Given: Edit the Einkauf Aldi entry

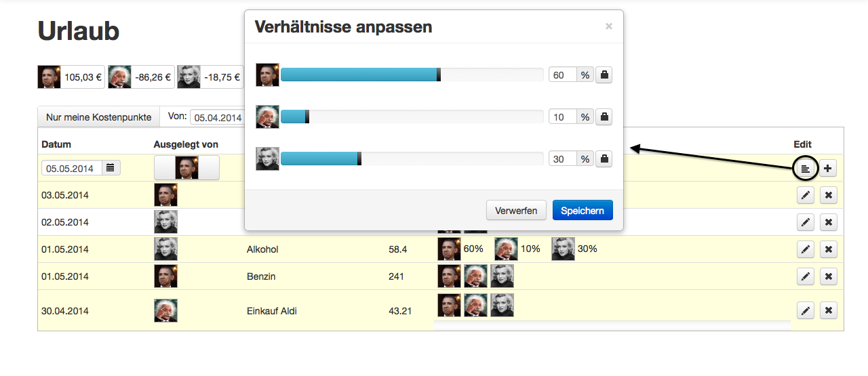Looking at the screenshot, I should pyautogui.click(x=805, y=311).
